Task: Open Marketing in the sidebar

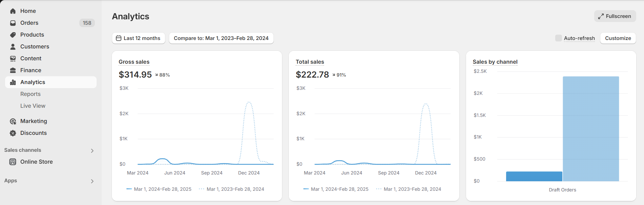Action: click(x=51, y=121)
